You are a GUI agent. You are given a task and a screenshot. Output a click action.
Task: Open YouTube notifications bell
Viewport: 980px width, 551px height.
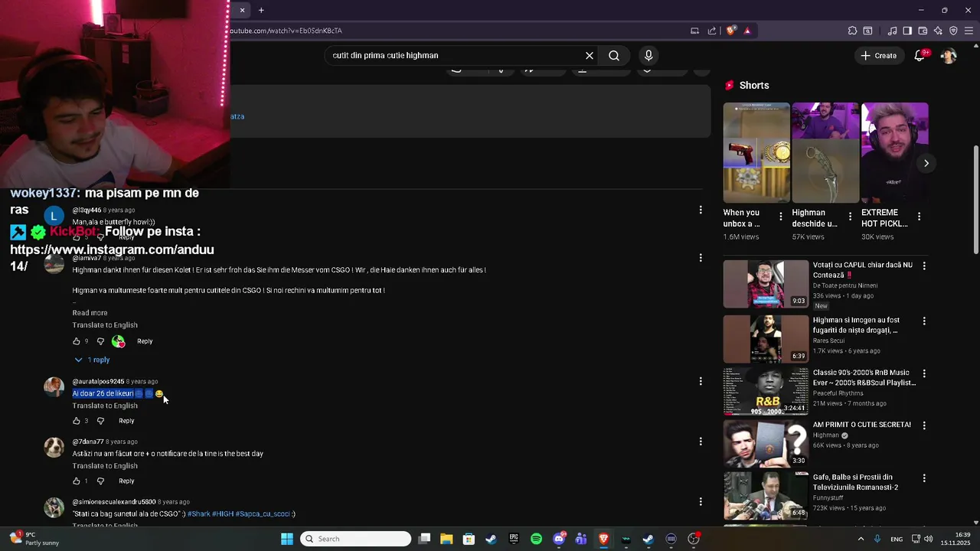(x=920, y=55)
